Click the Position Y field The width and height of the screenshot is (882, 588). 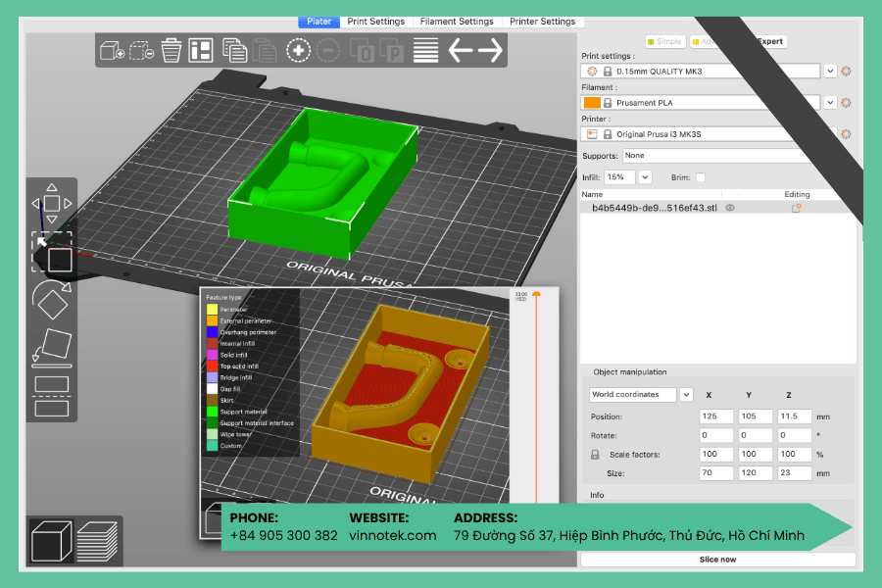click(x=756, y=416)
